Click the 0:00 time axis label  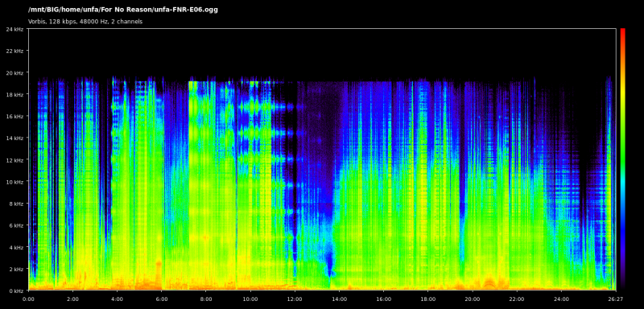point(29,299)
